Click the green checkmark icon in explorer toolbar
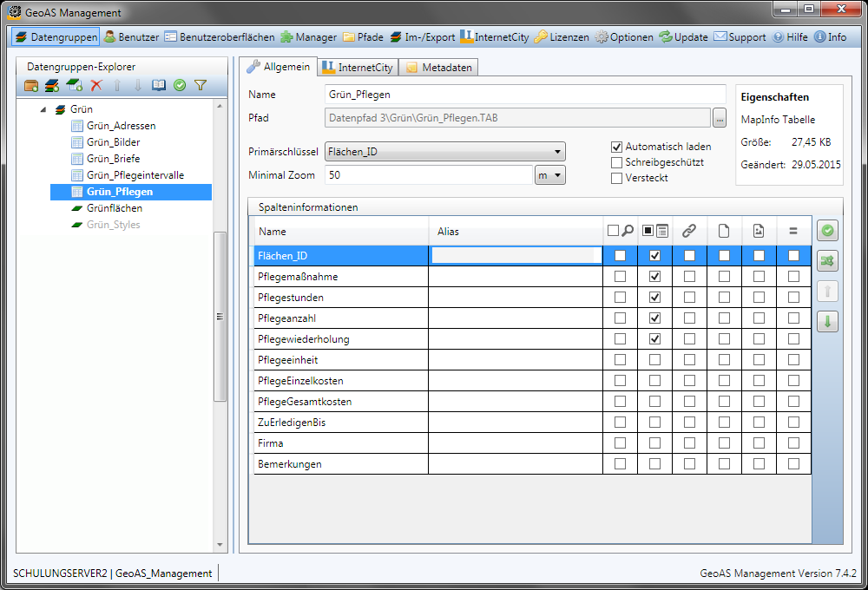Screen dimensions: 868x590 coord(180,85)
